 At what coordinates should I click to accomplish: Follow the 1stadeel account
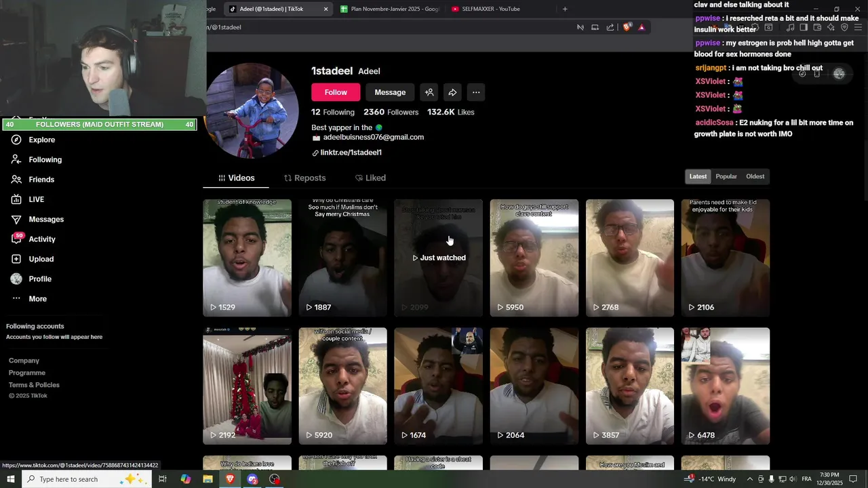pyautogui.click(x=336, y=92)
